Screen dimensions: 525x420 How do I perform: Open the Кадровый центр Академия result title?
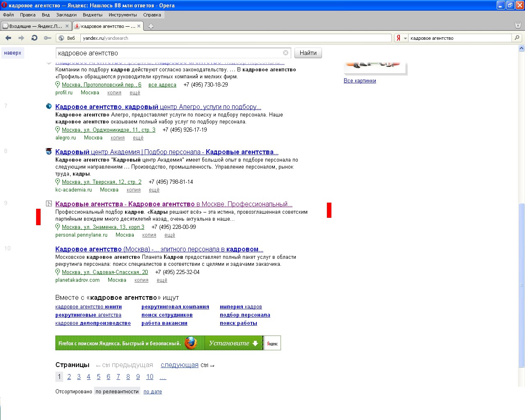tap(167, 152)
